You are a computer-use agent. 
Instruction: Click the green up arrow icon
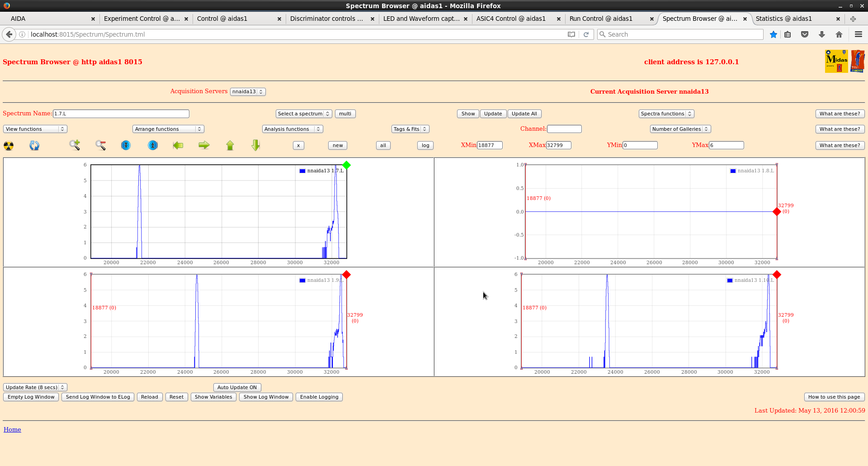pyautogui.click(x=230, y=145)
